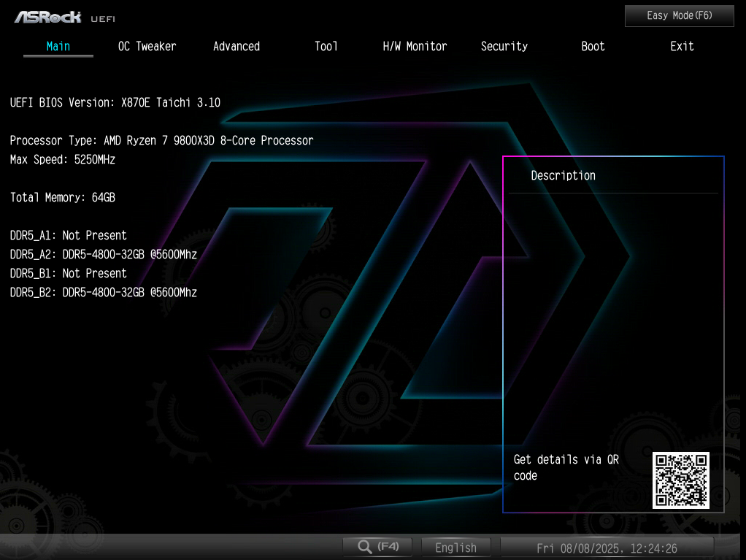Change the English language setting
Screen dimensions: 746x560
click(x=455, y=548)
